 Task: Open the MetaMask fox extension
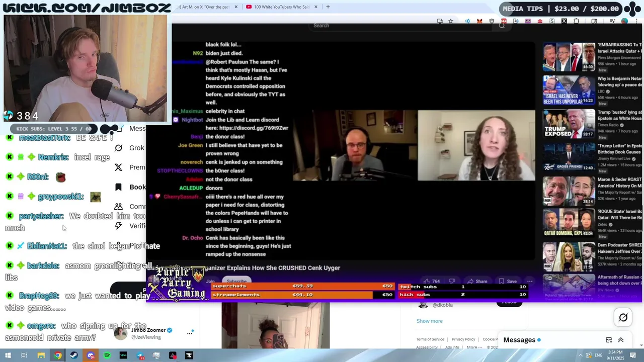(479, 21)
